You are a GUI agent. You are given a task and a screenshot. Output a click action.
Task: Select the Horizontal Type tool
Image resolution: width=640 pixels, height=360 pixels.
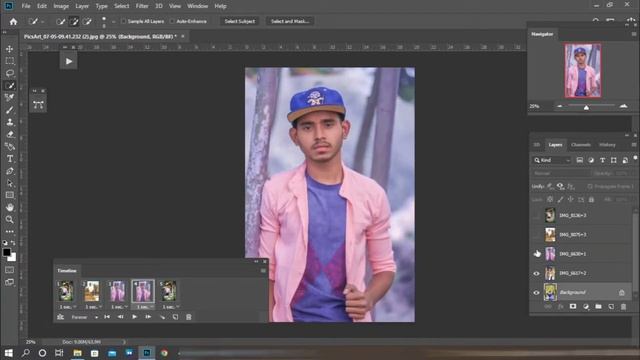tap(10, 159)
